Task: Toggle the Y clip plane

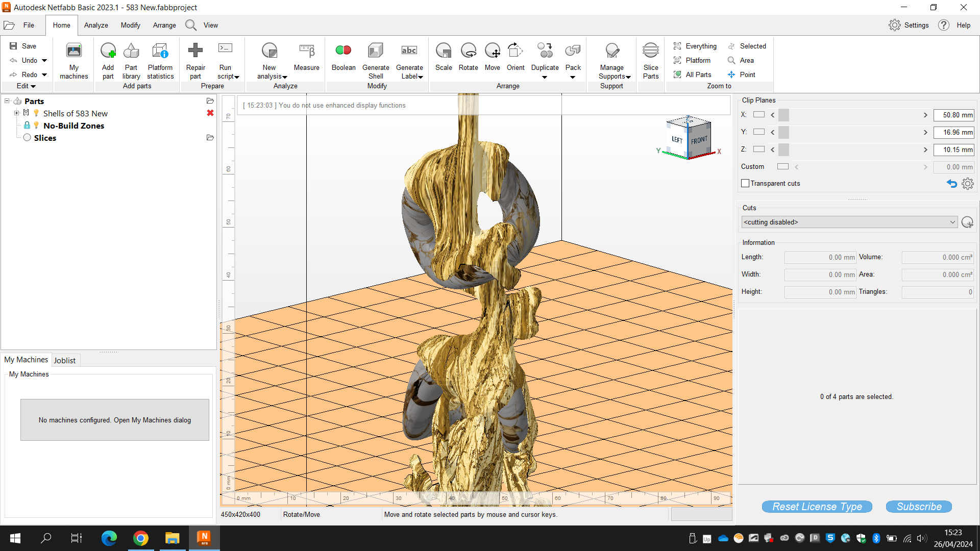Action: 759,132
